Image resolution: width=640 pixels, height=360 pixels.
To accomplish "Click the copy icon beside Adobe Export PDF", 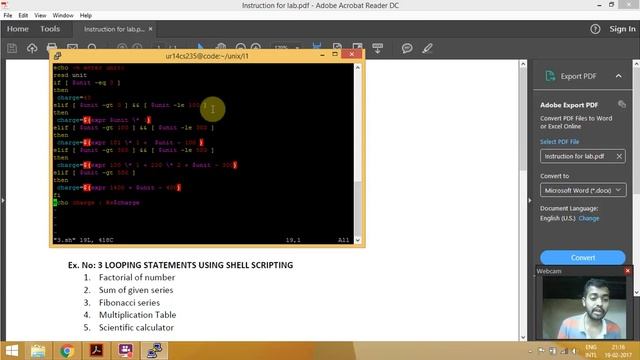I will coord(622,104).
